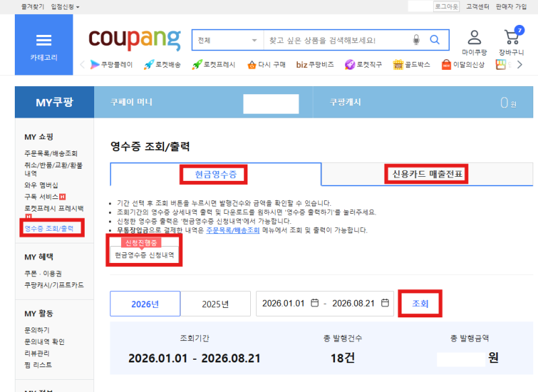Screen dimensions: 538x392
Task: Open the 카테고리 hamburger menu
Action: click(x=44, y=44)
